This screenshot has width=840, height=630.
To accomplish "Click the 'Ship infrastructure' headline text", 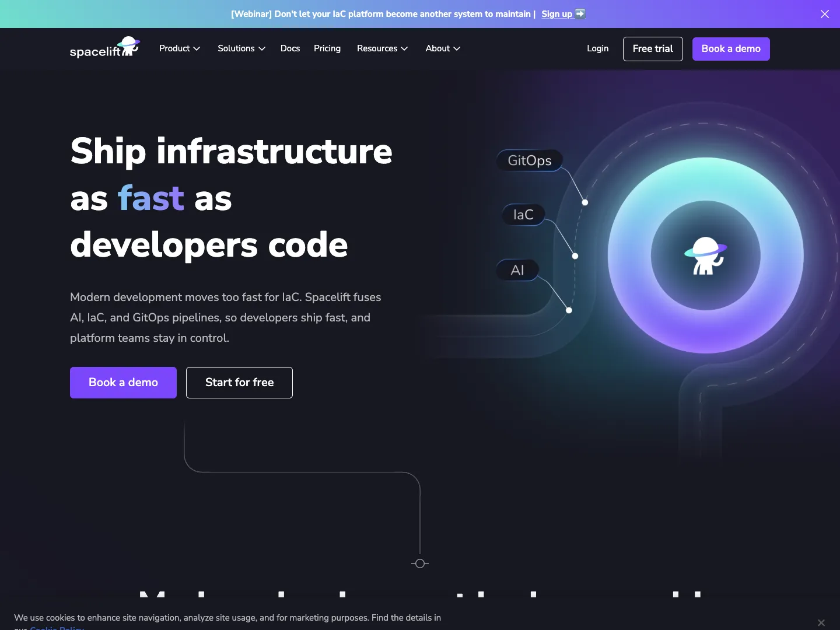I will coord(231,151).
